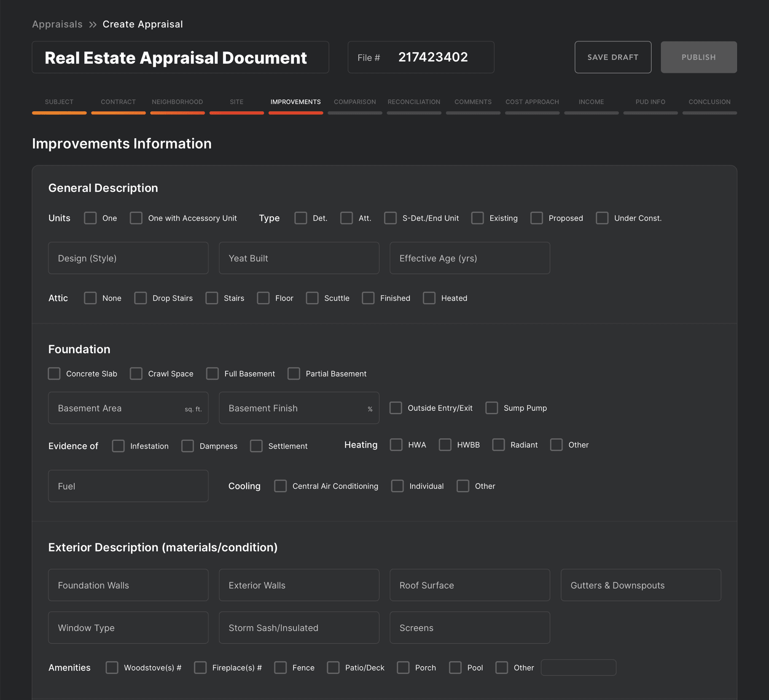
Task: Switch to the COMPARISON tab
Action: [355, 102]
